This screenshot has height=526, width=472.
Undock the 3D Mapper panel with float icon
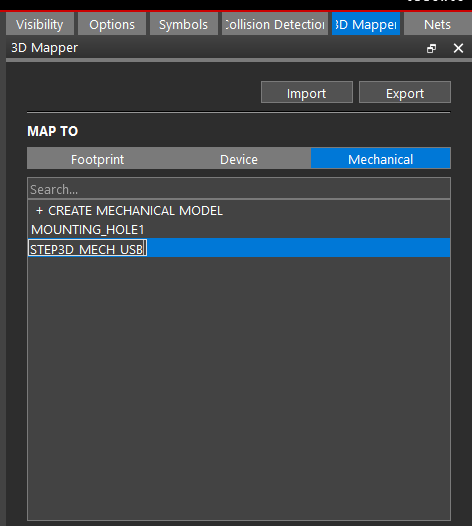tap(431, 49)
